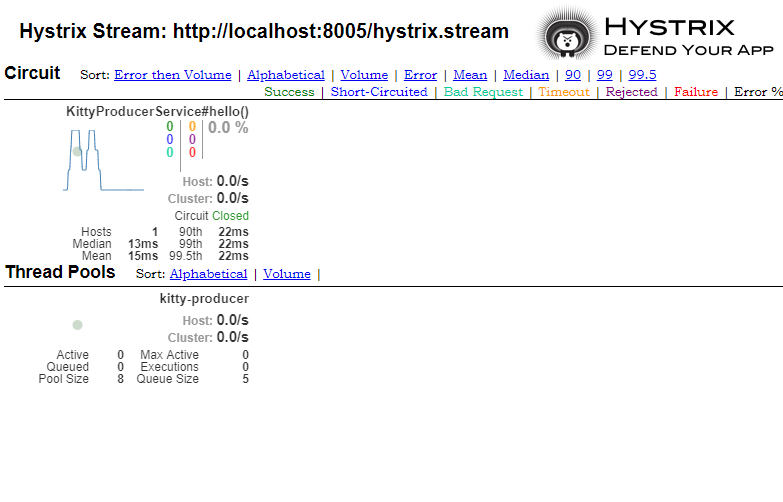Viewport: 783px width, 502px height.
Task: Click the kitty-producer thread pool name
Action: click(x=204, y=298)
